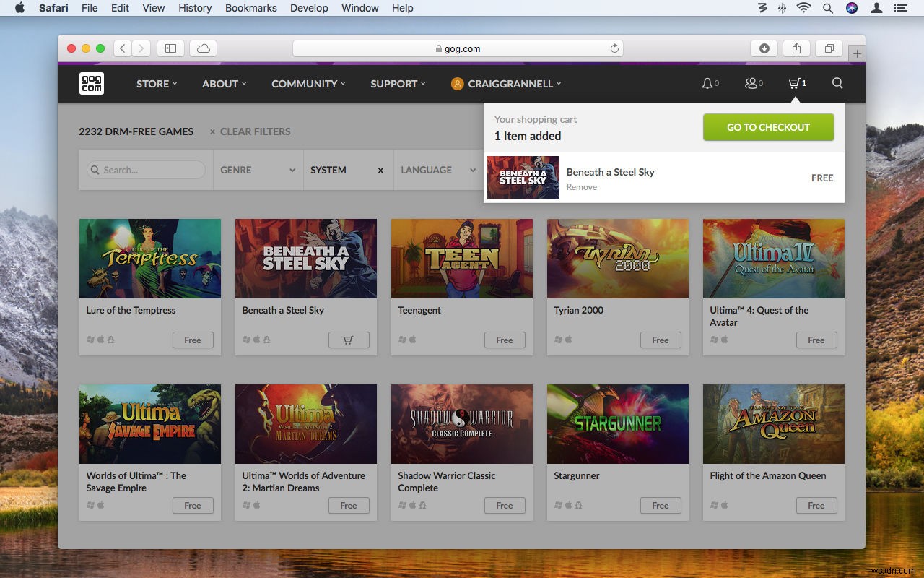Click the GOG.com logo
Image resolution: width=924 pixels, height=578 pixels.
tap(91, 83)
